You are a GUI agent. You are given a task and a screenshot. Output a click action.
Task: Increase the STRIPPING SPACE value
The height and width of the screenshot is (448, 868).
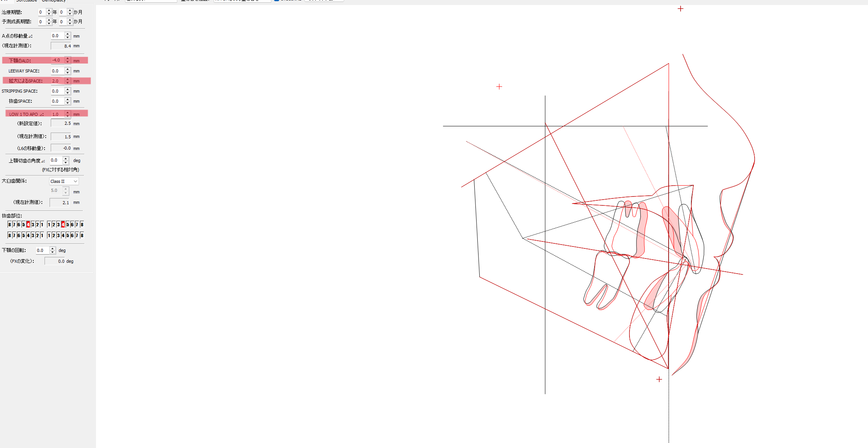[68, 89]
